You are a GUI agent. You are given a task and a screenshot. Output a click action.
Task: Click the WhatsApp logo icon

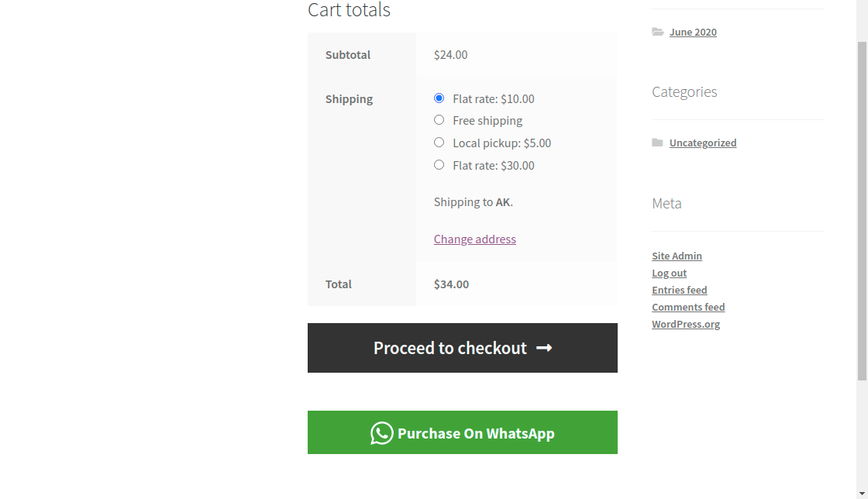coord(381,433)
